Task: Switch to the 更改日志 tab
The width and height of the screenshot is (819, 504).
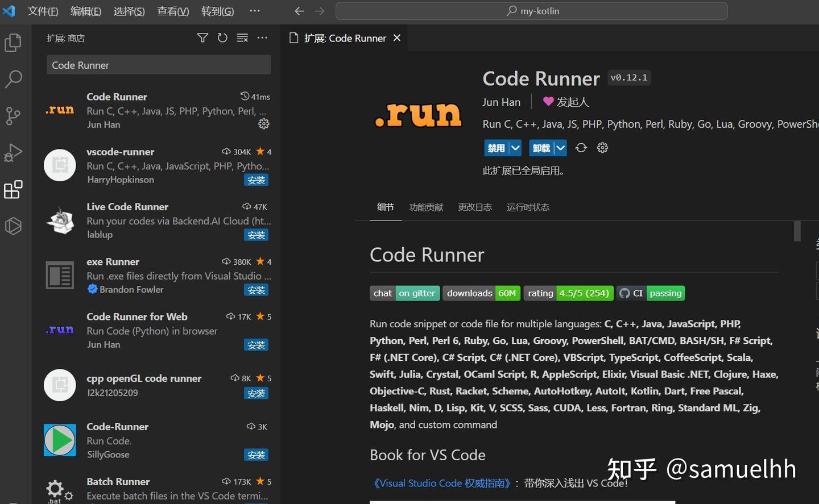Action: pyautogui.click(x=475, y=207)
